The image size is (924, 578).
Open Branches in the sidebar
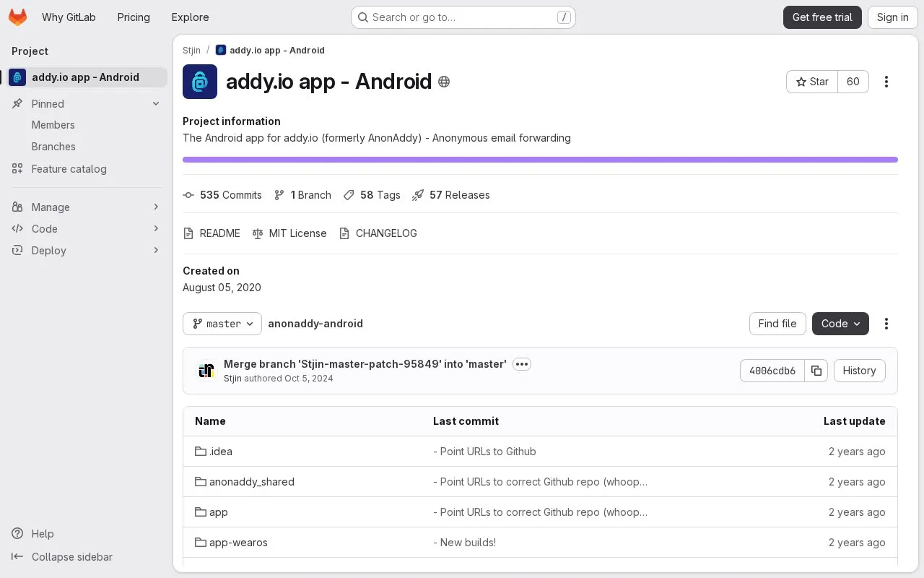coord(87,147)
